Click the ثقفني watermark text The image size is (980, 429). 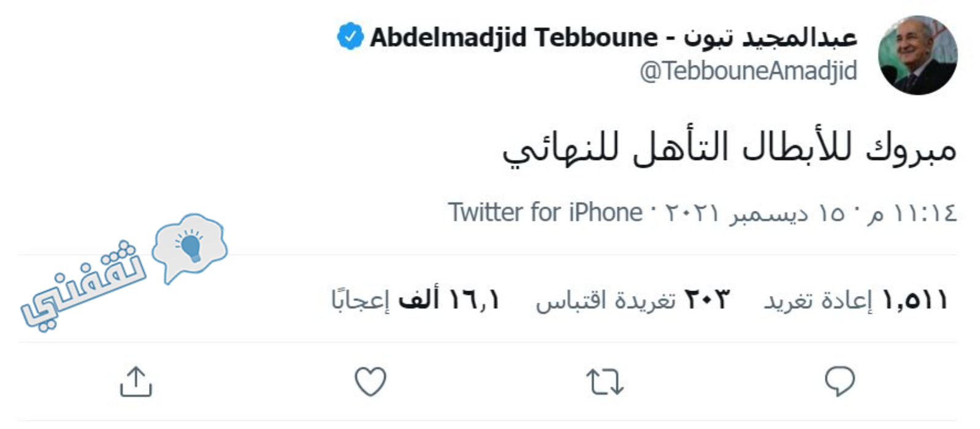pos(83,285)
